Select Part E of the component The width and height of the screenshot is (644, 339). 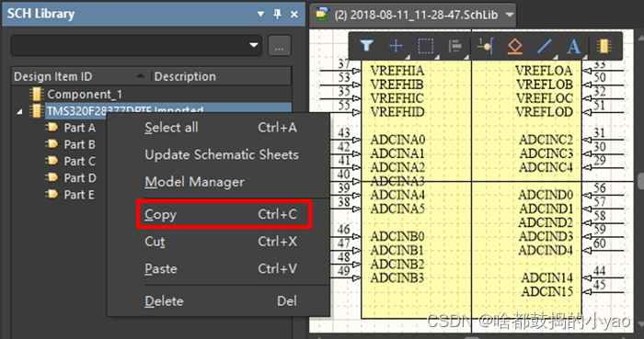coord(79,195)
